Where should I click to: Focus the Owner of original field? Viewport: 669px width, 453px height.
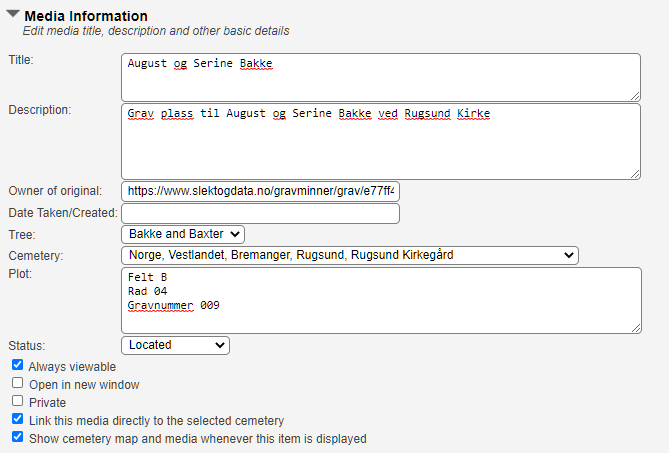pyautogui.click(x=260, y=191)
